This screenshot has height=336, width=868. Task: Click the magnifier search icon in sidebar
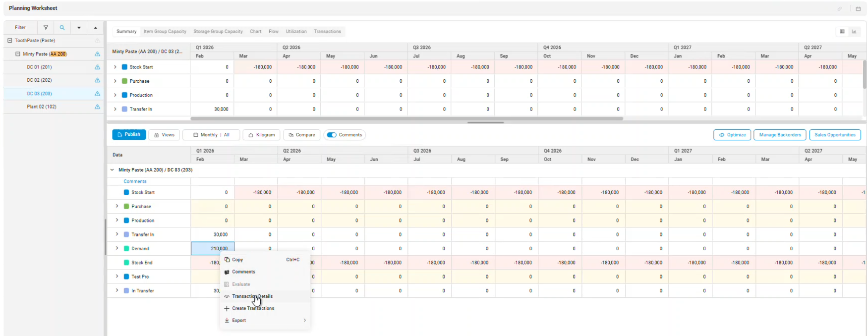click(x=62, y=28)
